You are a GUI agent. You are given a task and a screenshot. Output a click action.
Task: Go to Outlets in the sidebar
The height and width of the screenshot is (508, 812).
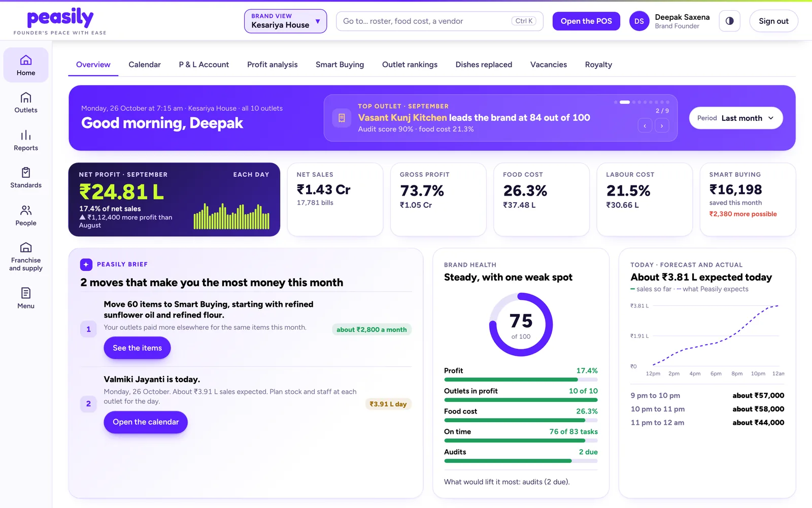26,103
